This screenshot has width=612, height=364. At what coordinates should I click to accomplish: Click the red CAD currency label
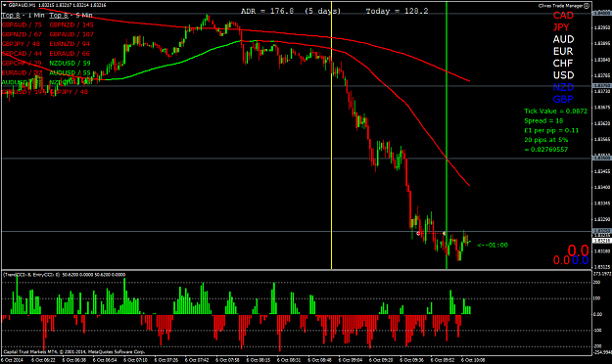pos(563,16)
